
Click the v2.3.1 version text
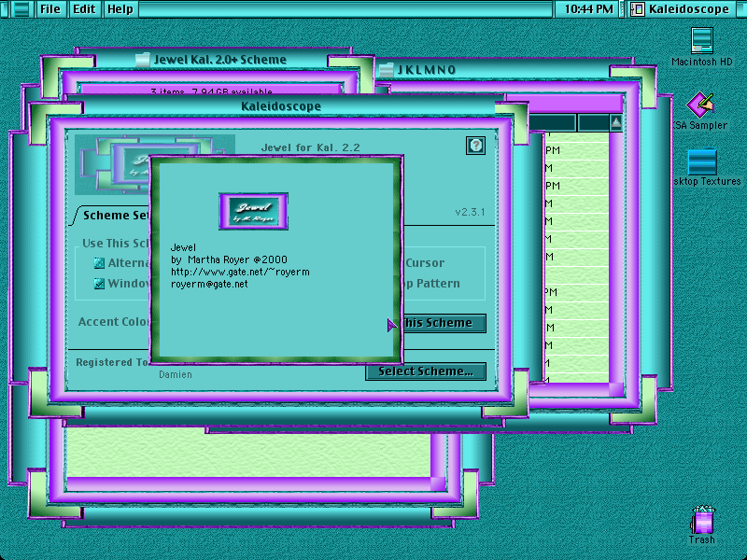(470, 212)
